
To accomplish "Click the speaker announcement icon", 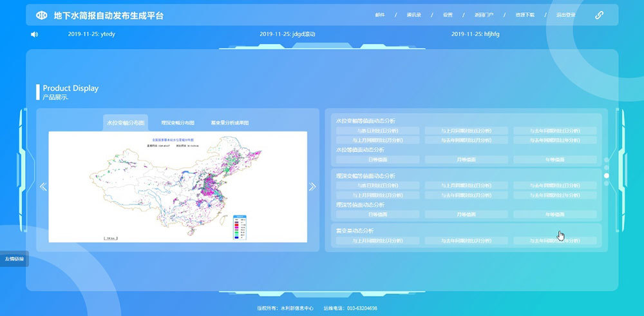I will pyautogui.click(x=34, y=34).
